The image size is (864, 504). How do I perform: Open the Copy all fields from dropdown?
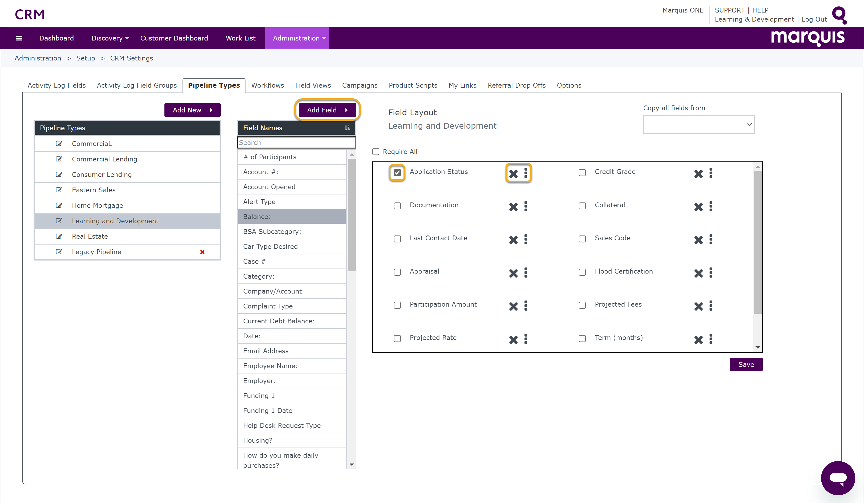pyautogui.click(x=699, y=124)
